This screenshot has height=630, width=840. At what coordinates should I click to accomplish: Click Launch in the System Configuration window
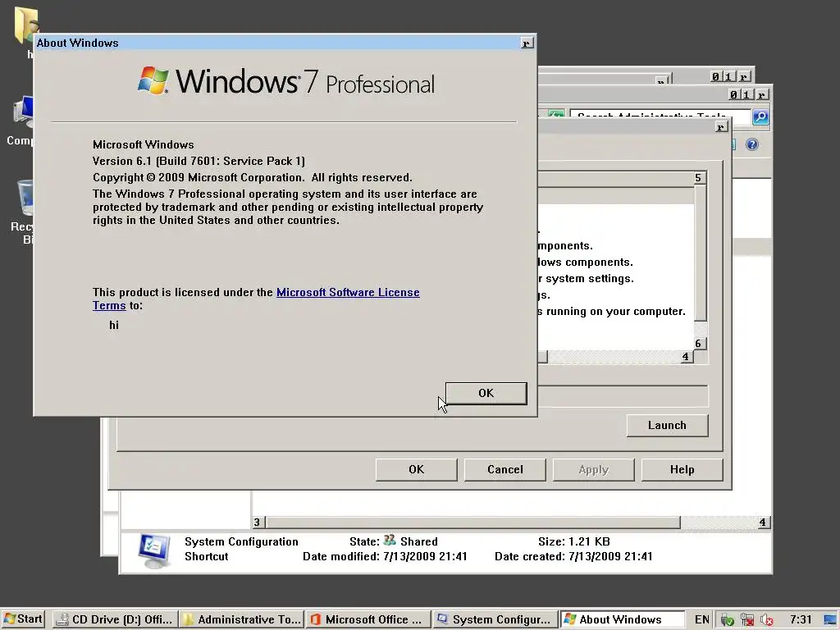click(x=667, y=426)
